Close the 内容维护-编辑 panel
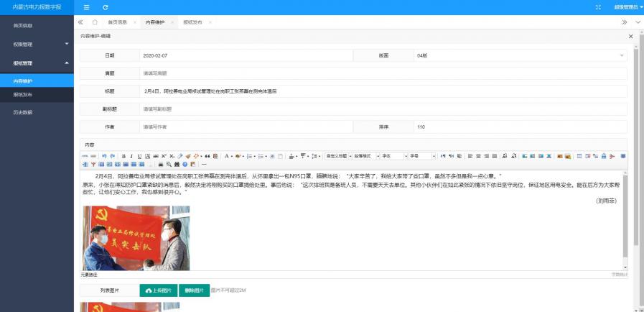Image resolution: width=644 pixels, height=312 pixels. [631, 36]
